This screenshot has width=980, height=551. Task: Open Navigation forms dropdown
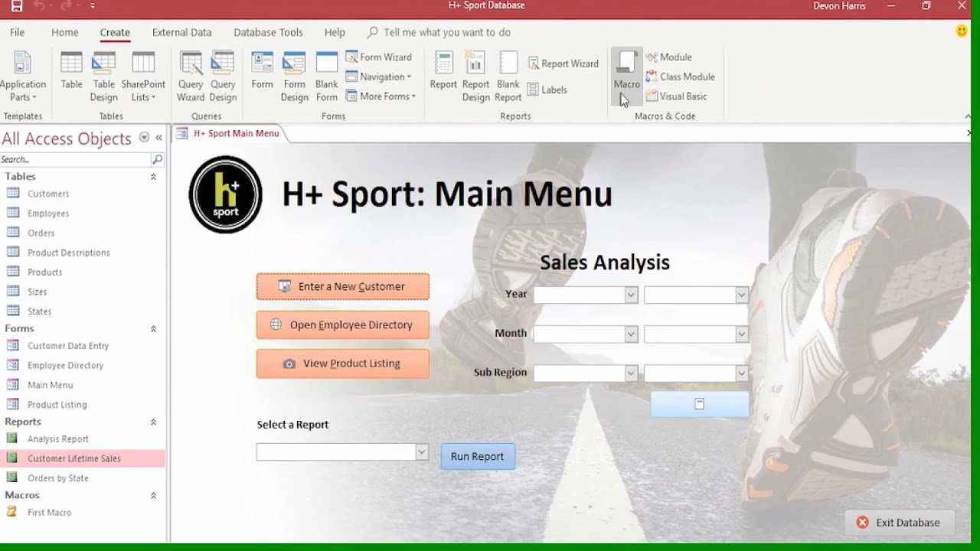point(378,77)
